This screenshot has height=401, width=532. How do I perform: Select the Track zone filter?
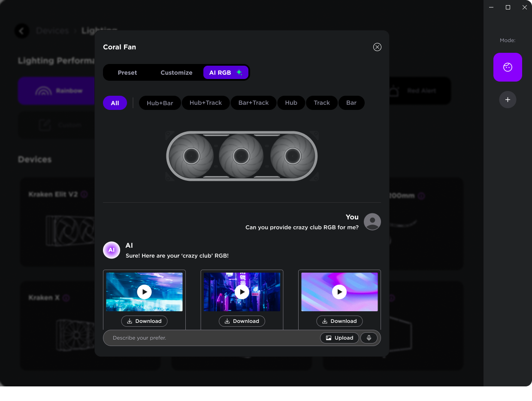322,103
